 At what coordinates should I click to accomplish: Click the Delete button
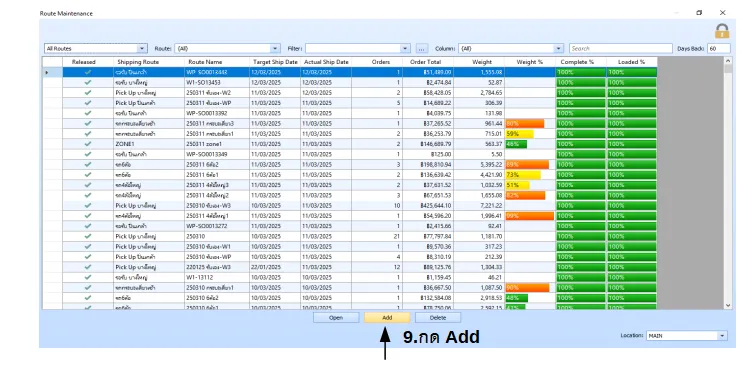[x=438, y=318]
